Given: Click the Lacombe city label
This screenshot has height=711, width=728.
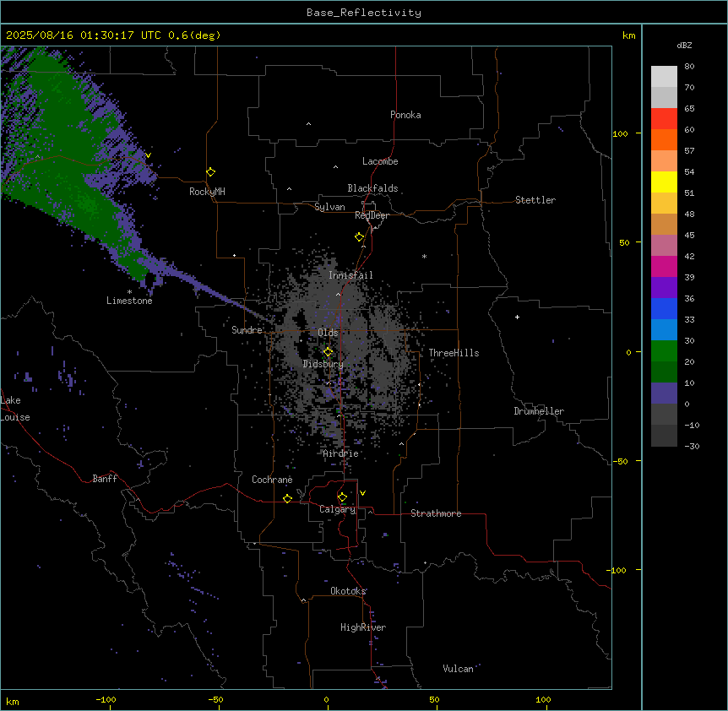Looking at the screenshot, I should click(x=380, y=161).
